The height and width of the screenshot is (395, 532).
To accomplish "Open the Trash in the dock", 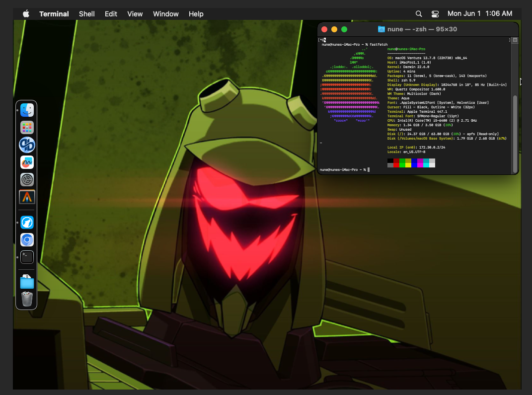I will [x=27, y=299].
